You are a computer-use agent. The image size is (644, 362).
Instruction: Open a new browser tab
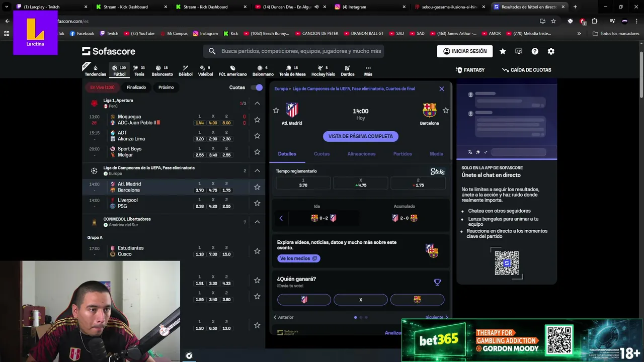point(575,7)
